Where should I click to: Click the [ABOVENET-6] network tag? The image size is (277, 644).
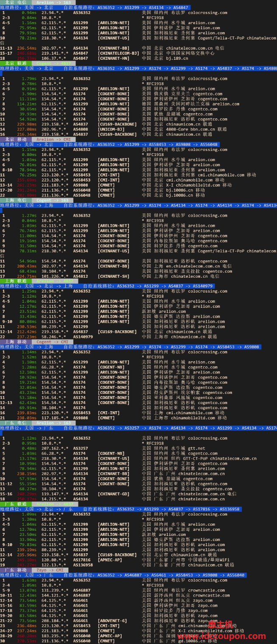pos(112,621)
